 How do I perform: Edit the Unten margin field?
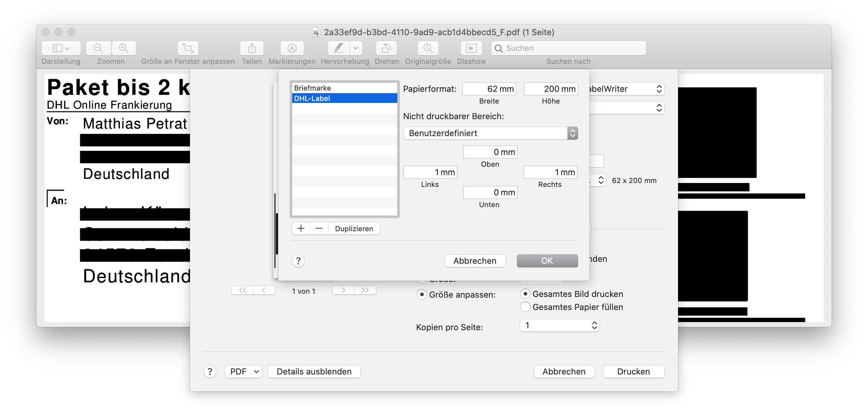(x=490, y=192)
